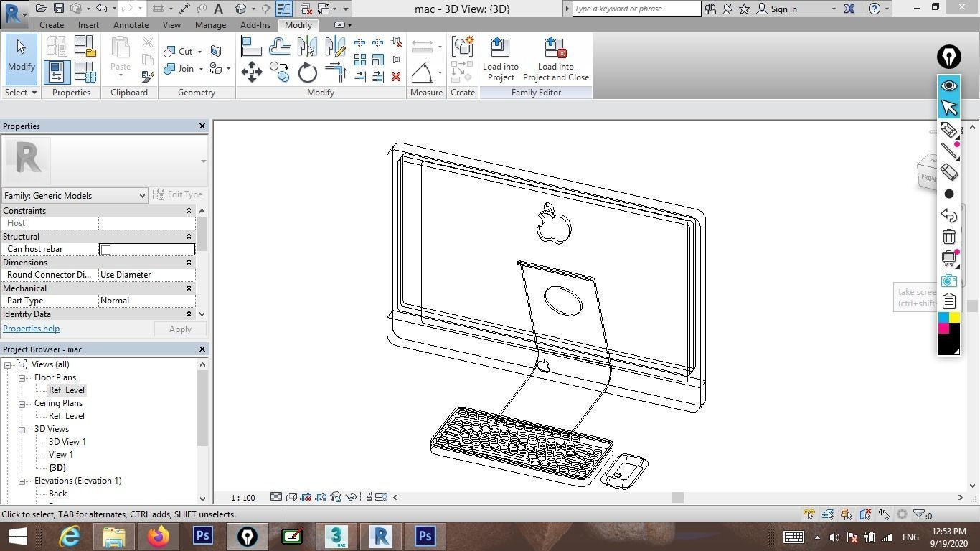Open the Family category dropdown showing Generic Models
This screenshot has width=980, height=551.
click(x=141, y=195)
